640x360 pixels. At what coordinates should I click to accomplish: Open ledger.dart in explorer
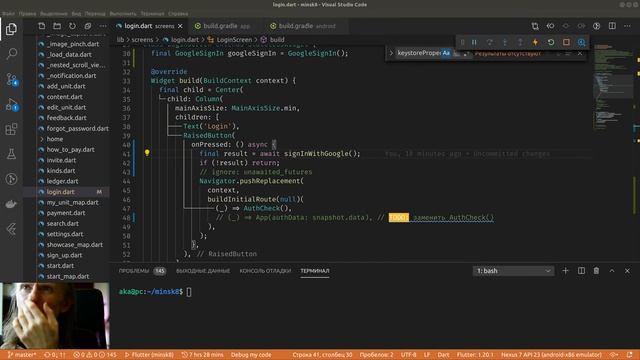point(67,181)
